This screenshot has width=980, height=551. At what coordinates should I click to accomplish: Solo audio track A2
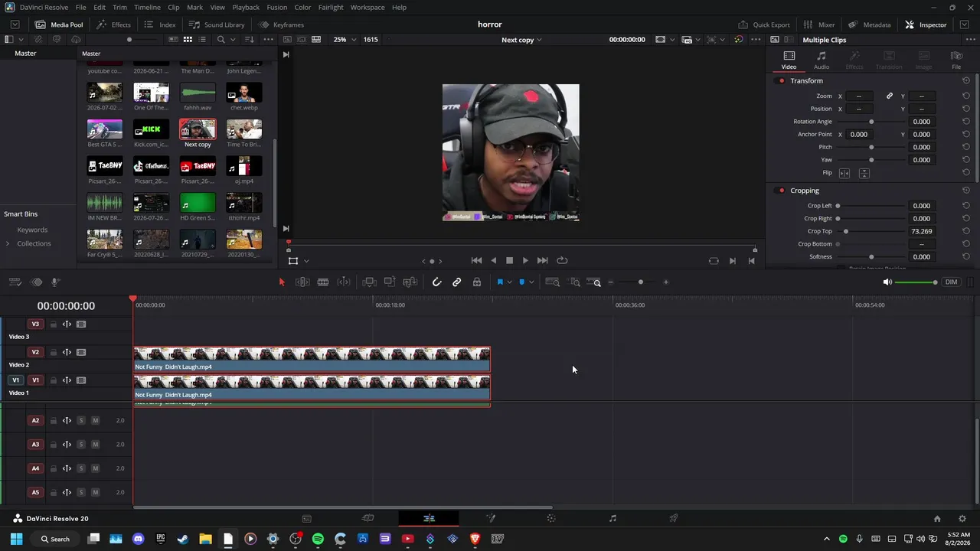coord(81,420)
